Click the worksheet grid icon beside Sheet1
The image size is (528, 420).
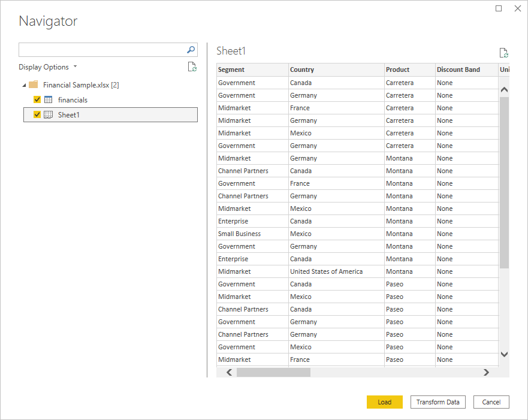click(47, 114)
